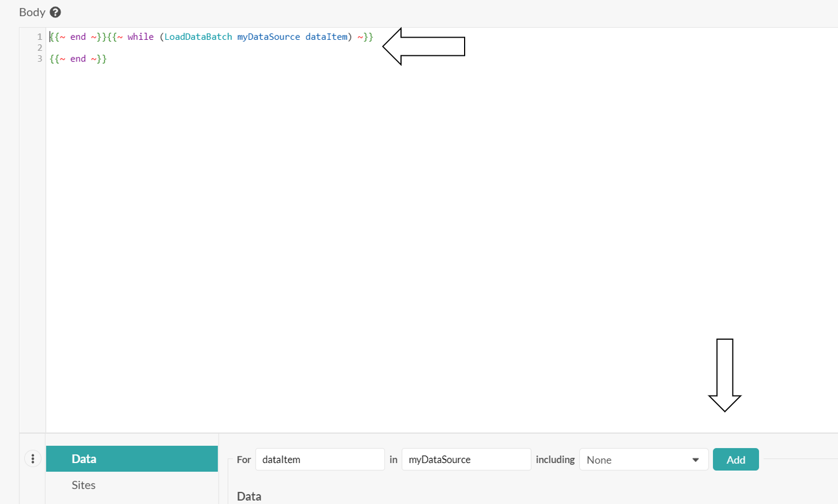Click the 'For' input containing dataItem
The width and height of the screenshot is (838, 504).
320,459
